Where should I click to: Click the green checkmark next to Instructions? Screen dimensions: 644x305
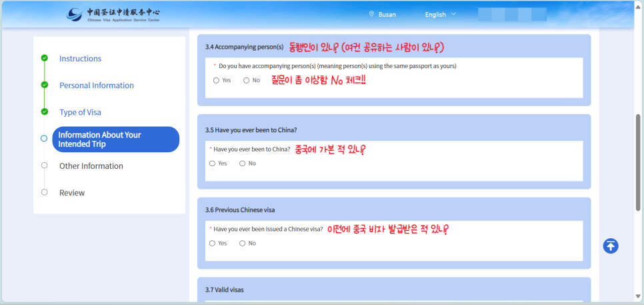[45, 58]
